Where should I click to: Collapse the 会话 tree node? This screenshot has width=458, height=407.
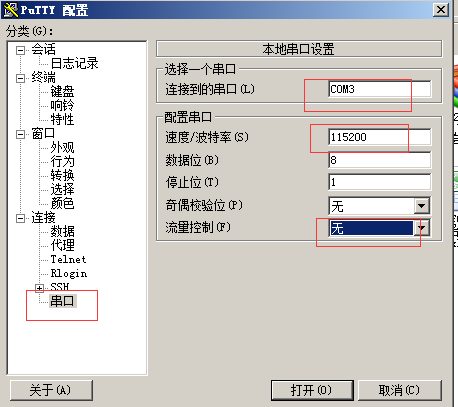tap(20, 50)
